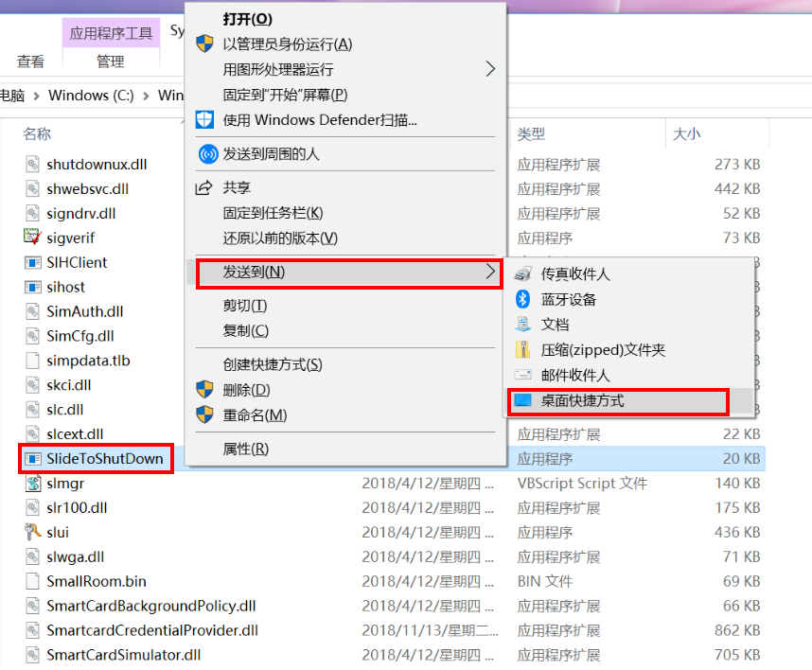
Task: Click the slui key icon
Action: click(32, 532)
